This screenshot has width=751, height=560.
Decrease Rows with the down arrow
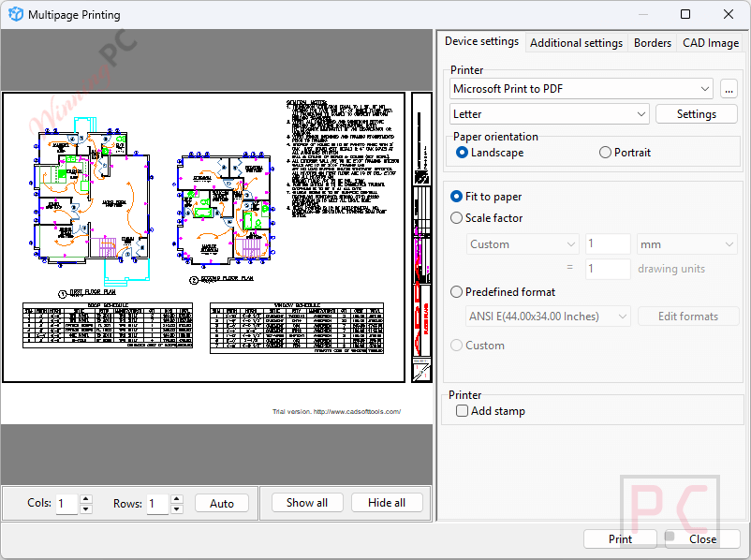click(x=177, y=509)
